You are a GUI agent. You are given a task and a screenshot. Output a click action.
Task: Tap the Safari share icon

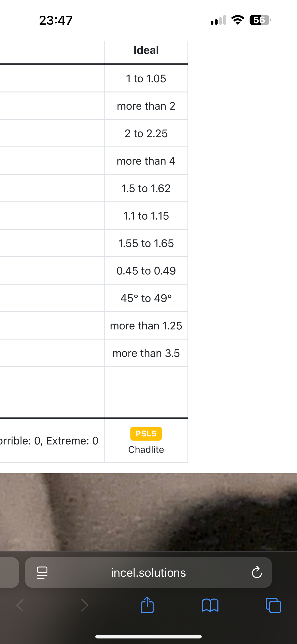point(147,605)
